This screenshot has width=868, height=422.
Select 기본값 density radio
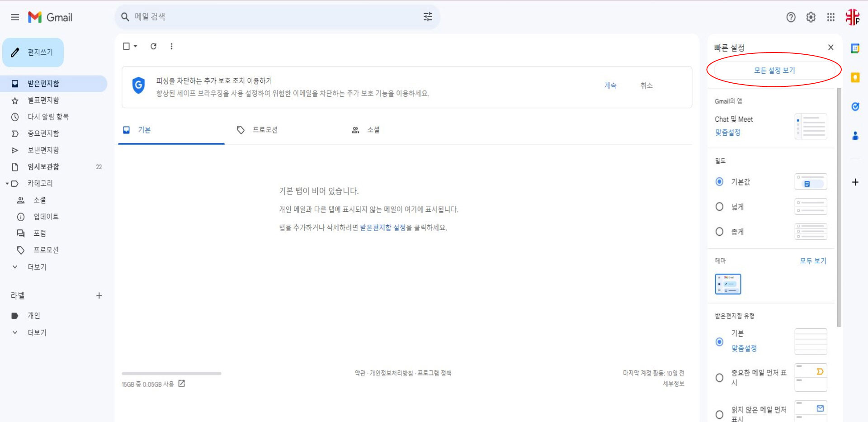click(719, 182)
